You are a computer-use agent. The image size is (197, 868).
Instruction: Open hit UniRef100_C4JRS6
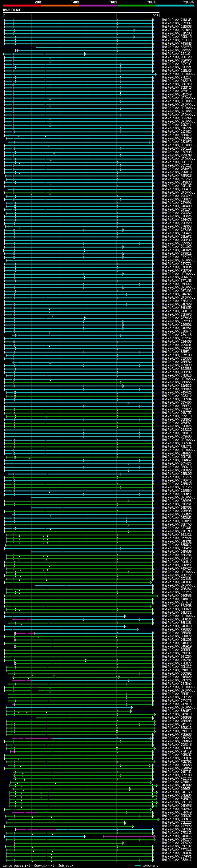tap(177, 619)
